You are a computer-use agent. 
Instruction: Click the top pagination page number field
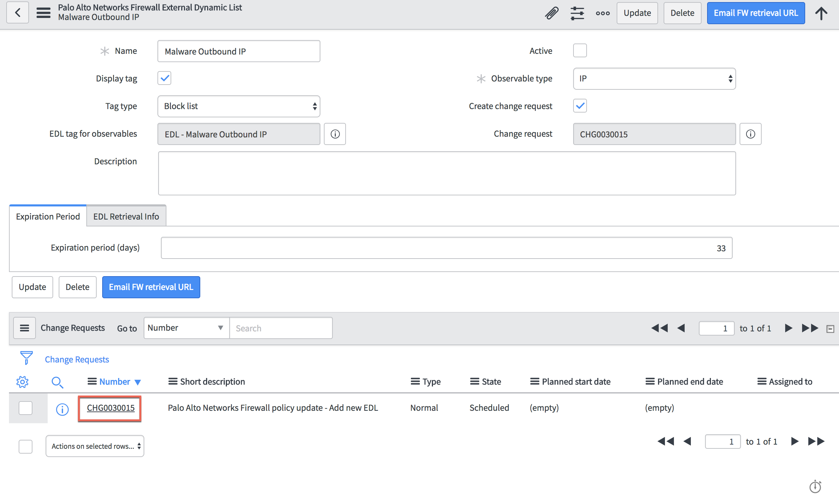pyautogui.click(x=716, y=328)
